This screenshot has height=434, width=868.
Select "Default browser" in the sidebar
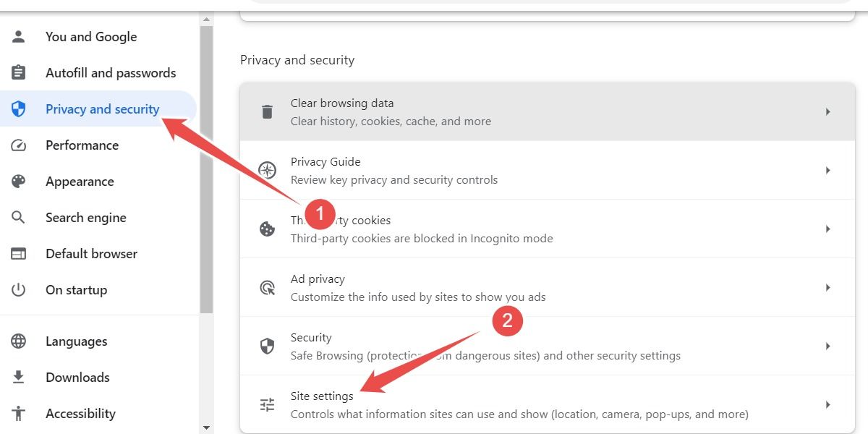point(91,253)
